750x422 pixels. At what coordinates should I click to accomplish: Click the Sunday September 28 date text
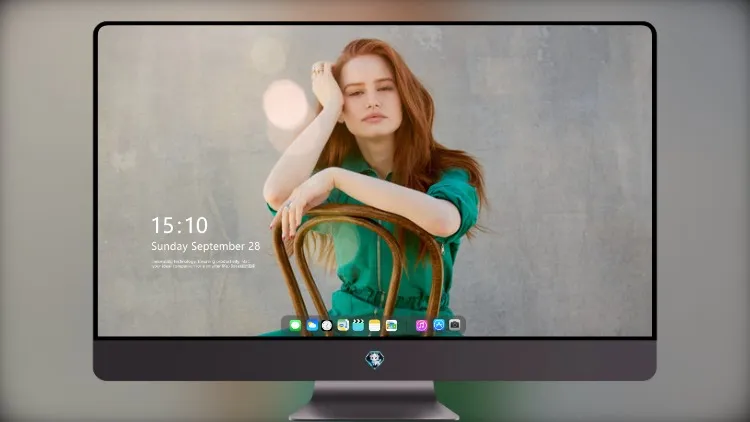click(x=206, y=246)
